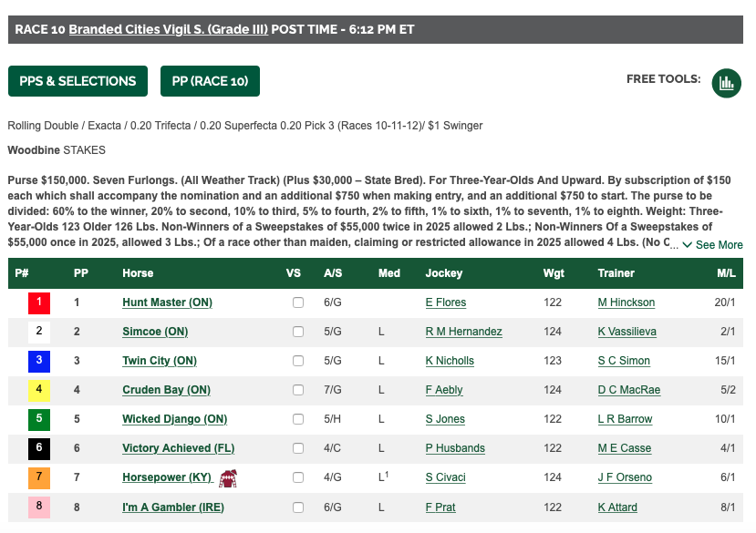Click the jockey silks icon beside Horsepower

[x=228, y=478]
